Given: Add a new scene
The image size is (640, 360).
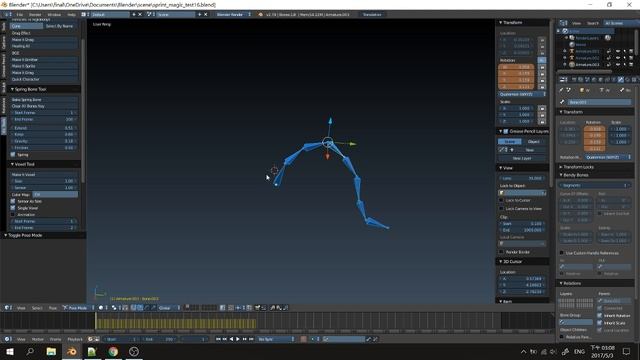Looking at the screenshot, I should (x=199, y=14).
